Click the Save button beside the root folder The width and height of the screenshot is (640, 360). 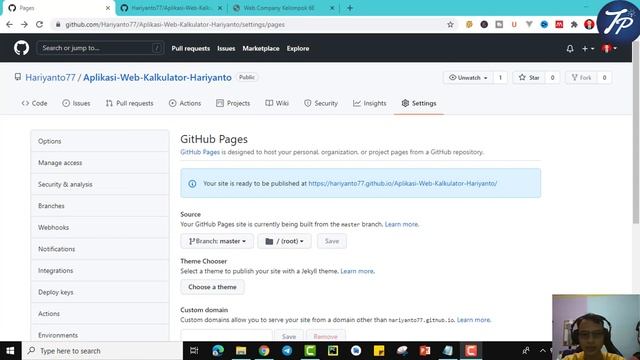coord(332,241)
